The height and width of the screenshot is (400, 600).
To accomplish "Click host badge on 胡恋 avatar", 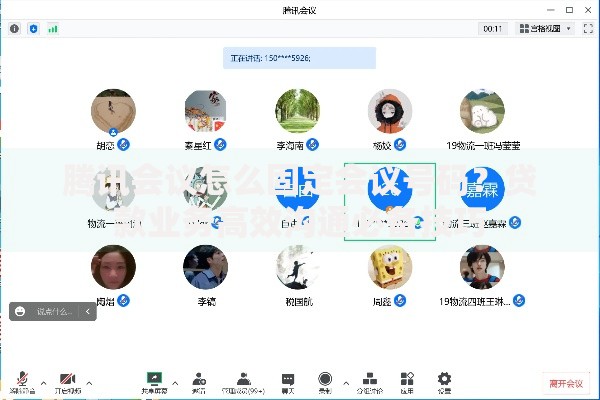I will [x=113, y=132].
